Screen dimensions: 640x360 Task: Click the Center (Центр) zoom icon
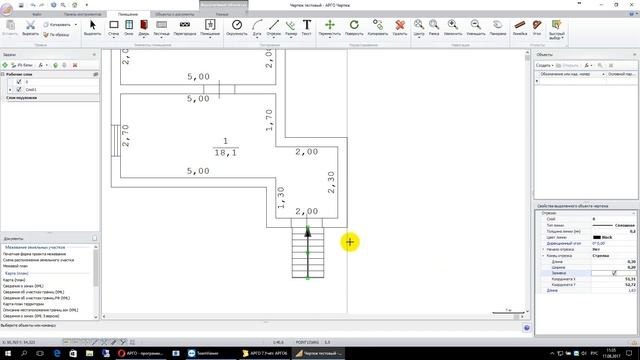(x=419, y=24)
